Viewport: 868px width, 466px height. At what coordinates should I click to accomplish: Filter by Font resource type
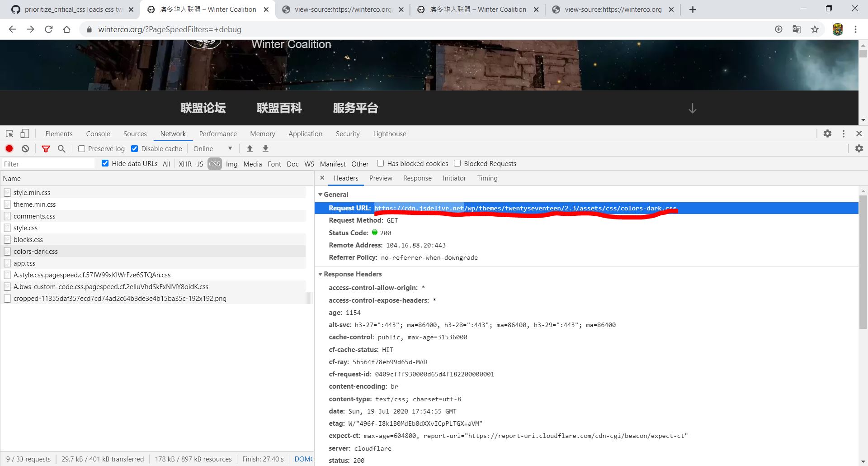pos(274,164)
